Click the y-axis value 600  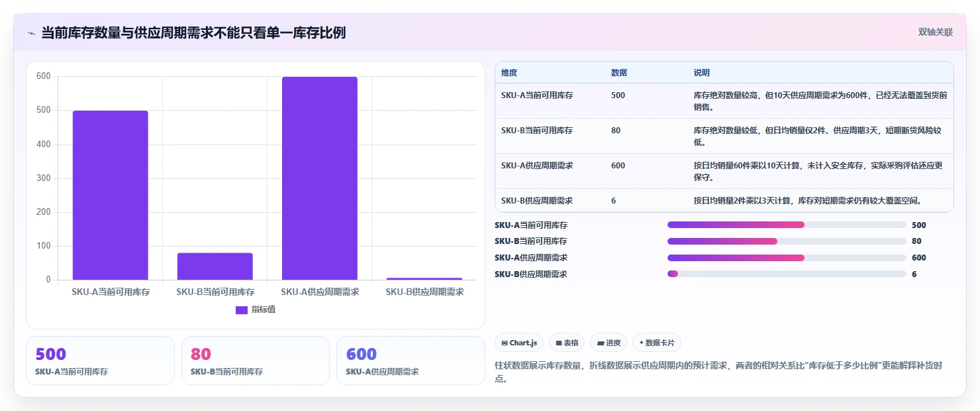click(44, 76)
